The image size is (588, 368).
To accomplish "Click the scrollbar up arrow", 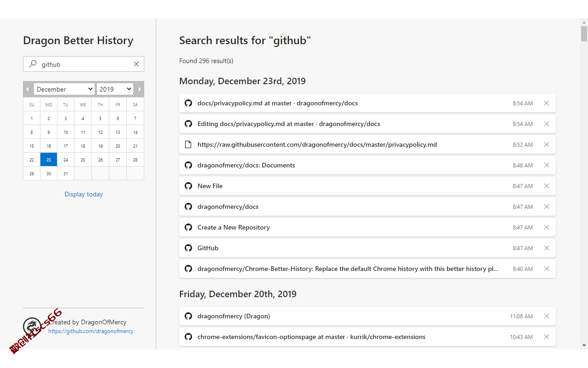I will point(584,22).
